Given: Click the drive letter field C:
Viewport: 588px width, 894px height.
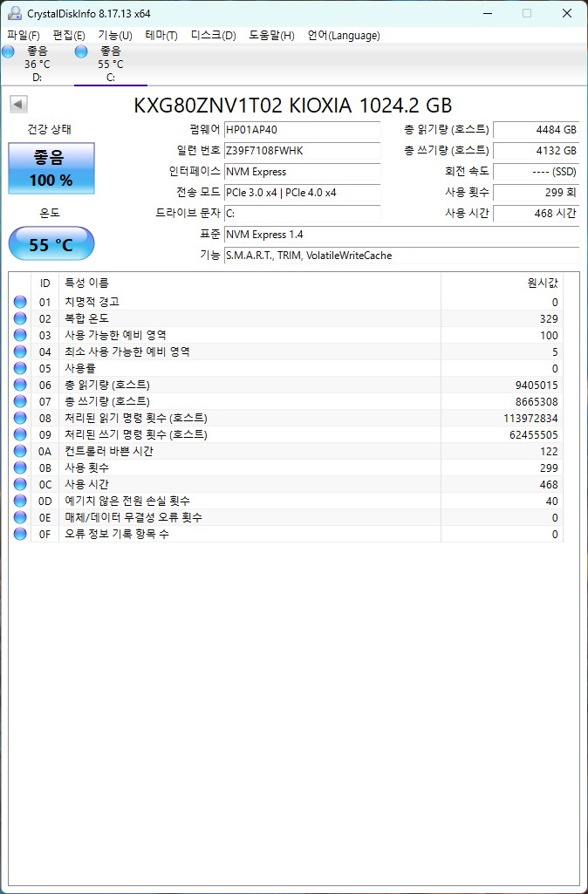Looking at the screenshot, I should coord(302,213).
